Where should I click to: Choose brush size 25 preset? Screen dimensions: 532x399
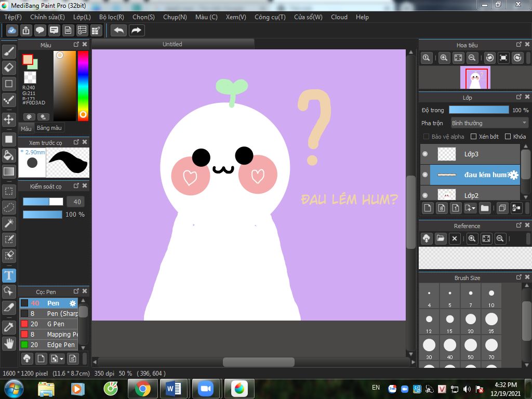(x=491, y=322)
